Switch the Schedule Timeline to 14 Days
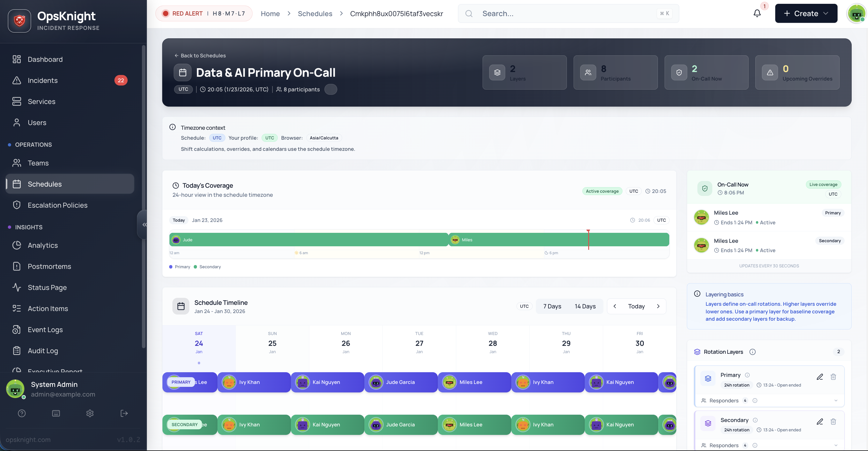 [585, 306]
